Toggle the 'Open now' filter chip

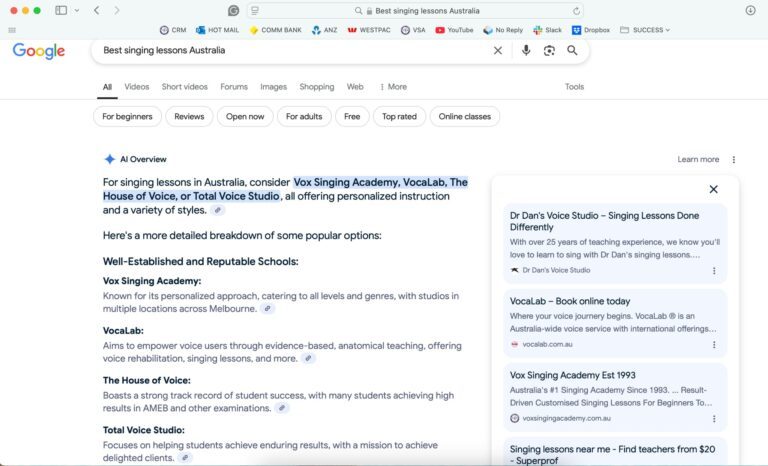coord(244,117)
